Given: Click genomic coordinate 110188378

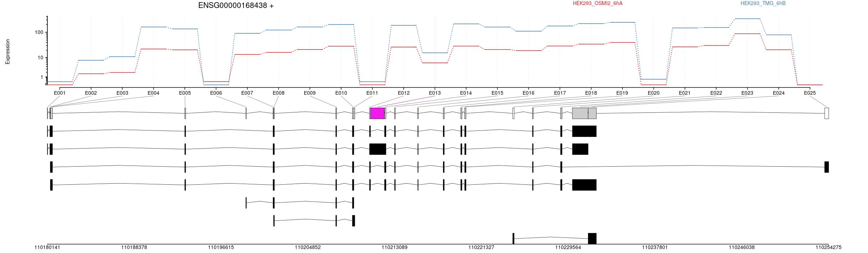Looking at the screenshot, I should pyautogui.click(x=134, y=248).
